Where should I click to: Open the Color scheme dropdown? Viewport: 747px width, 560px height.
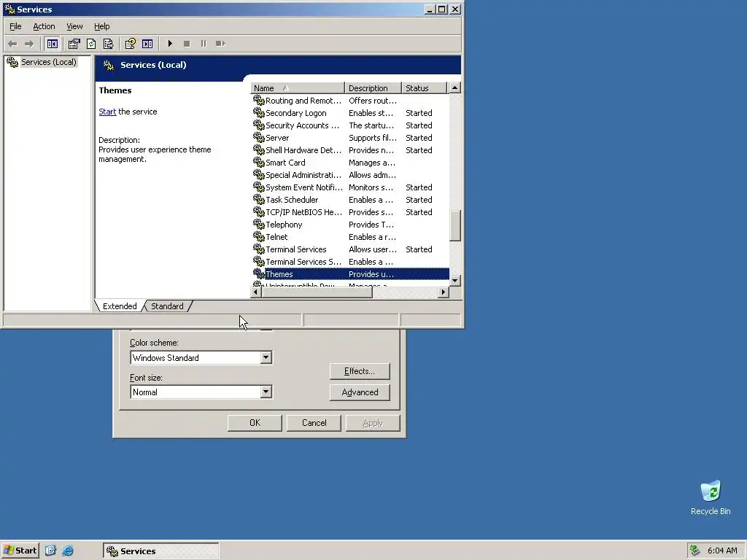(x=266, y=357)
